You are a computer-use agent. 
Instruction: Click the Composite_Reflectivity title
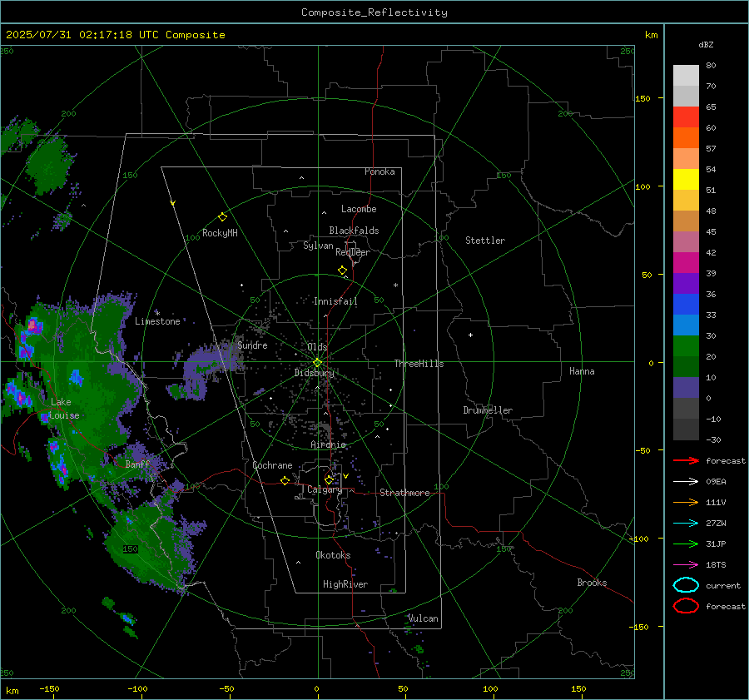tap(374, 12)
